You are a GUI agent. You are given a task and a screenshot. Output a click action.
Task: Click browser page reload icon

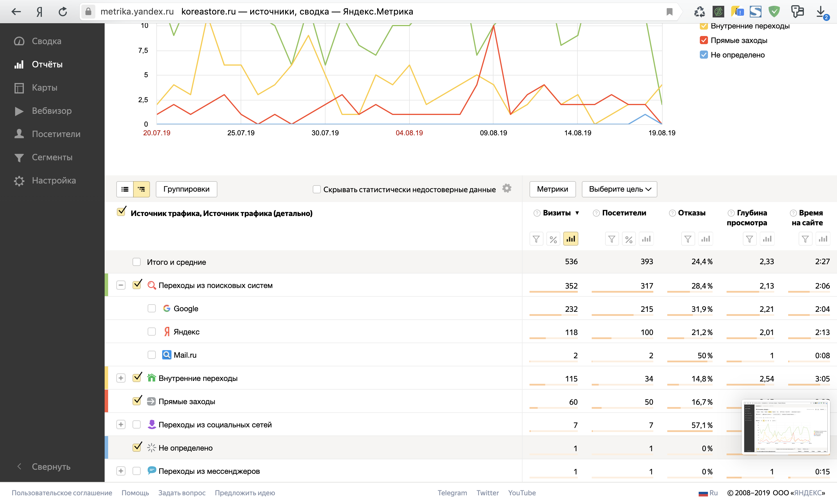tap(63, 12)
